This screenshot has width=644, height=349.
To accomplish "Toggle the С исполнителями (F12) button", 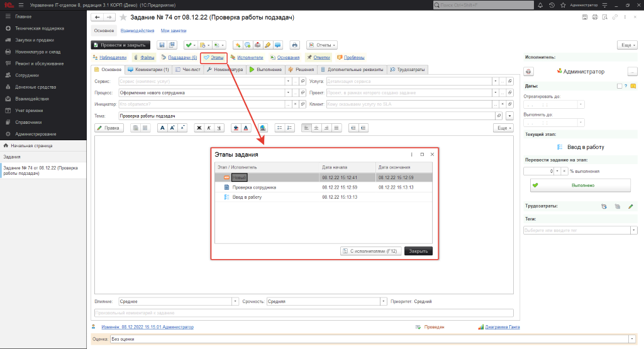I will tap(370, 251).
